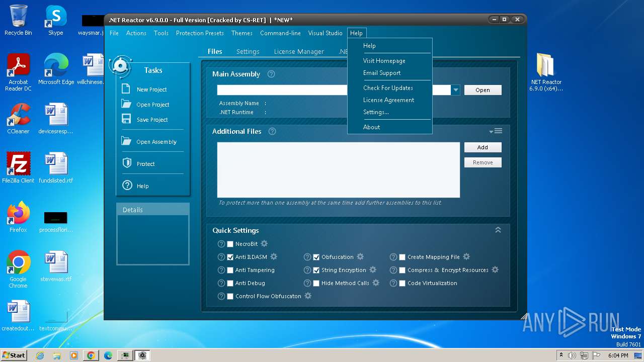Click the taskbar clock showing 6:04 PM
The height and width of the screenshot is (362, 644).
pyautogui.click(x=618, y=355)
